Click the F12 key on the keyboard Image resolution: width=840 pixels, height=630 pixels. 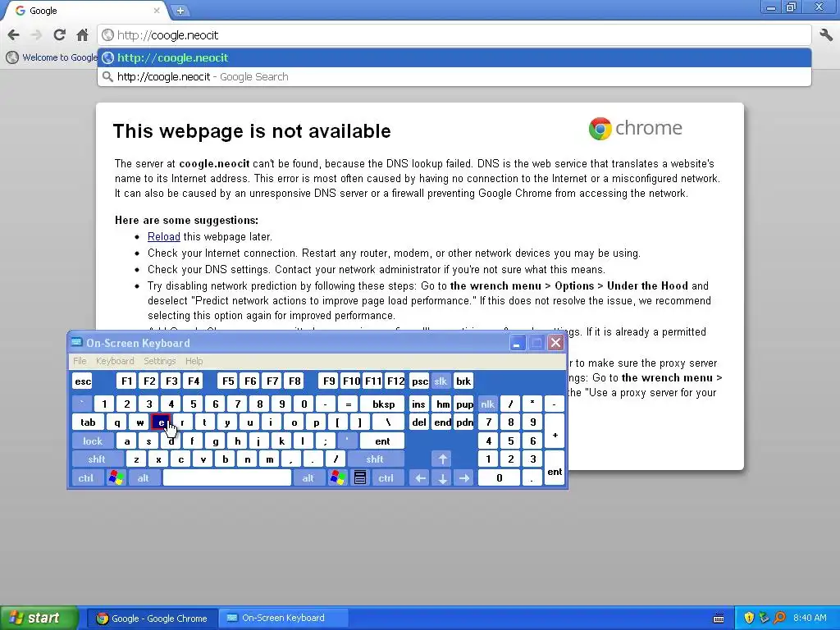(396, 381)
